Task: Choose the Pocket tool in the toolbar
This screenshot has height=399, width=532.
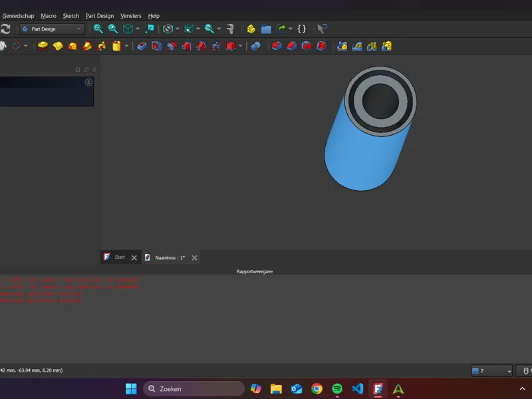Action: pos(142,46)
